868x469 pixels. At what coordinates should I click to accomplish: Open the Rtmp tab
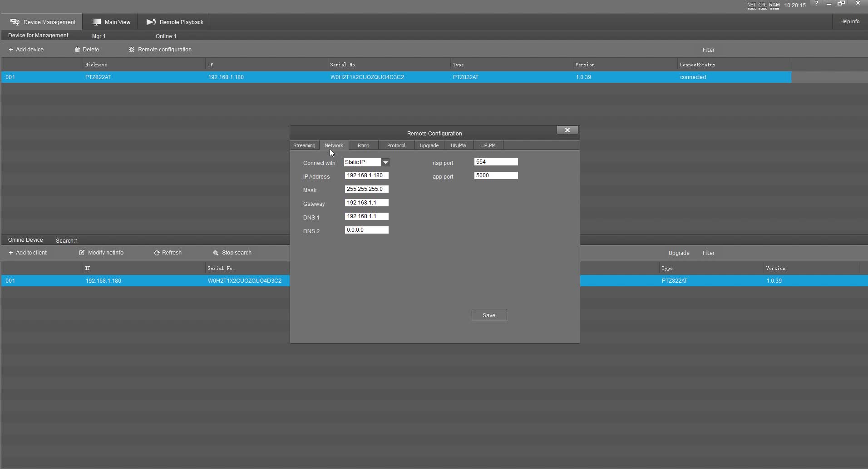363,145
